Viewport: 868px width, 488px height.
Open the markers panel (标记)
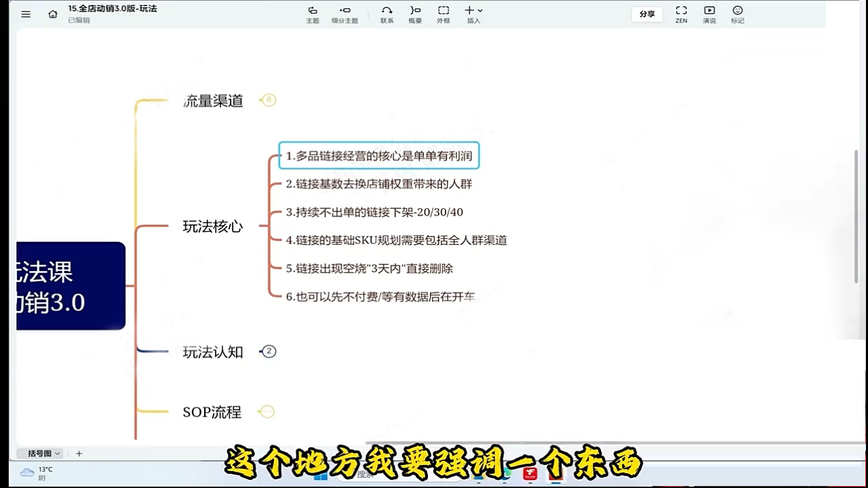[x=737, y=14]
